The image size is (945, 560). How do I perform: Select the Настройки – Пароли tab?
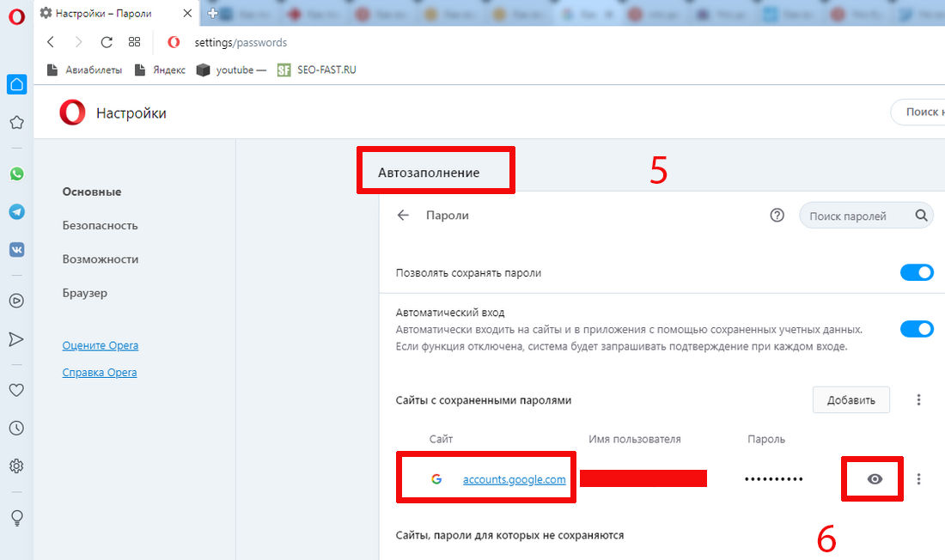tap(116, 13)
